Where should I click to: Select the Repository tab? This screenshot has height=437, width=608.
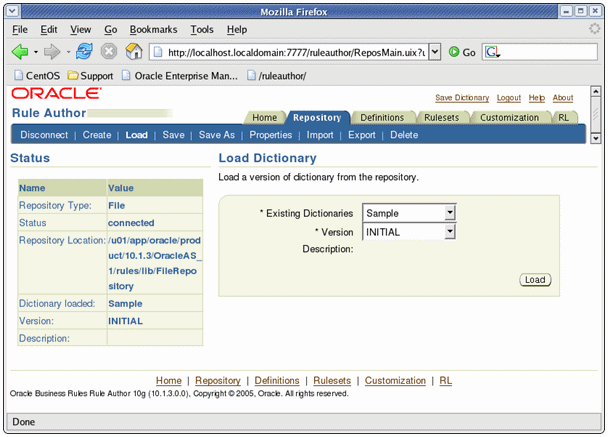[317, 117]
